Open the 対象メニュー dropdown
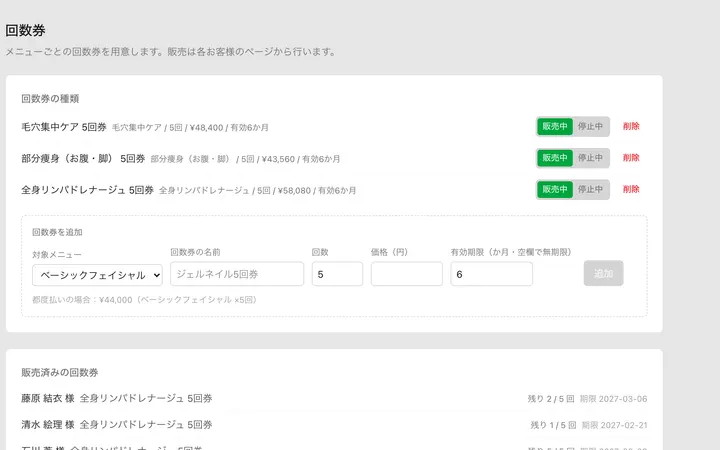This screenshot has width=720, height=450. pos(97,275)
